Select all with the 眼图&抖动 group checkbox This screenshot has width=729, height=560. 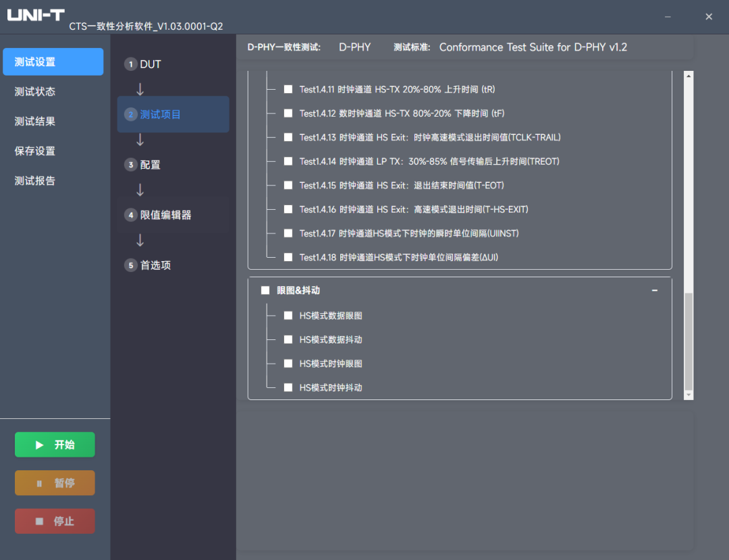(x=265, y=290)
